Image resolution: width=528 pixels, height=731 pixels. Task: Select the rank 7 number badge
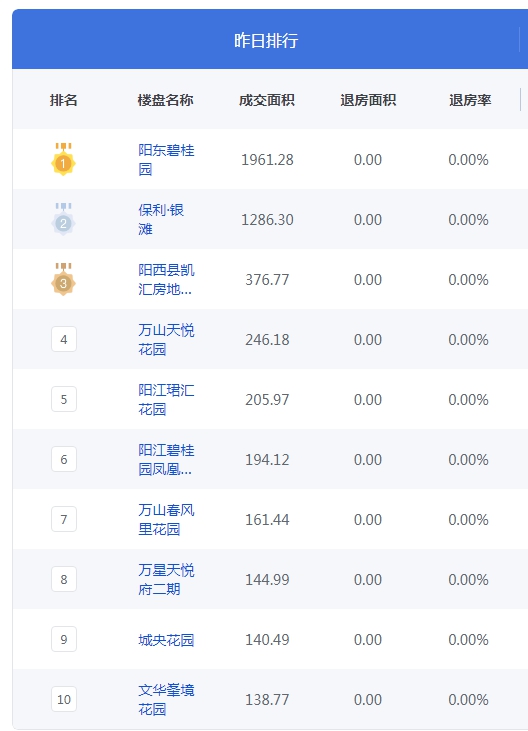[64, 519]
